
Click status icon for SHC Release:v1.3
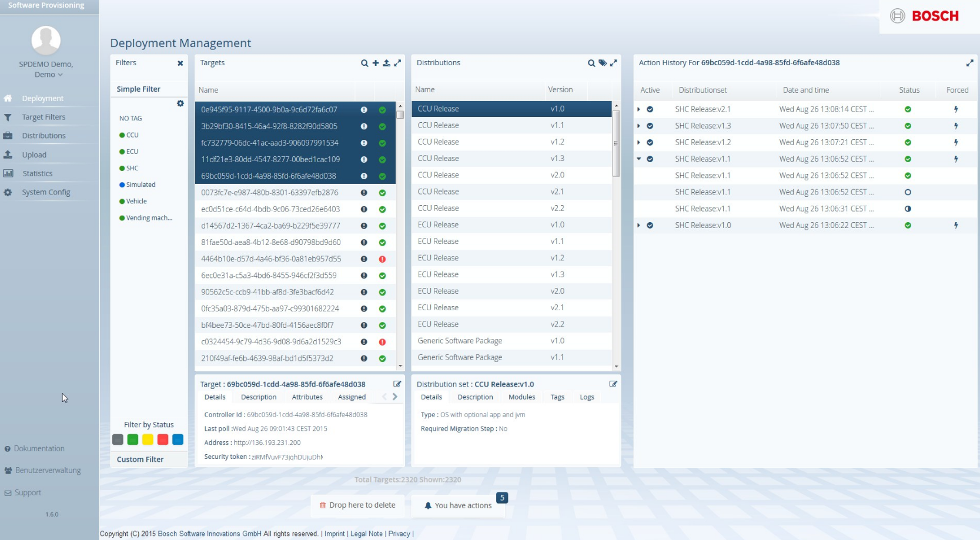(x=908, y=126)
